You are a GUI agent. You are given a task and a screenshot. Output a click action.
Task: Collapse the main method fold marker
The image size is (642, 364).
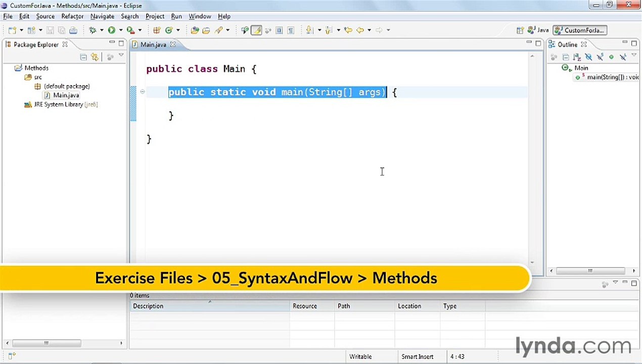pos(142,92)
